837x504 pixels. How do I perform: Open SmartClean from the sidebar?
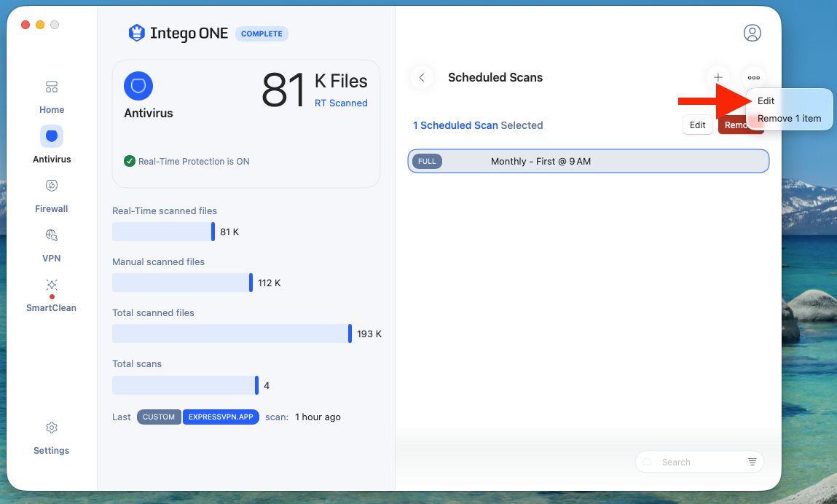coord(52,295)
